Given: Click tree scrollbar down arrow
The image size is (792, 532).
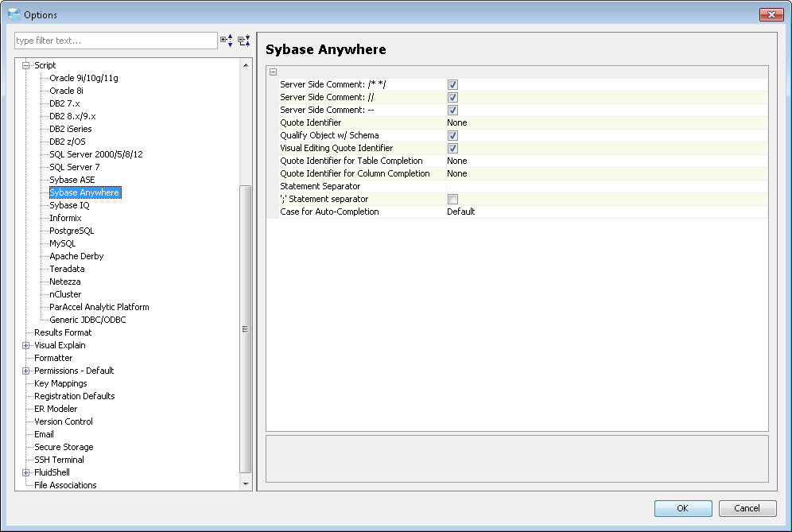Looking at the screenshot, I should point(246,484).
